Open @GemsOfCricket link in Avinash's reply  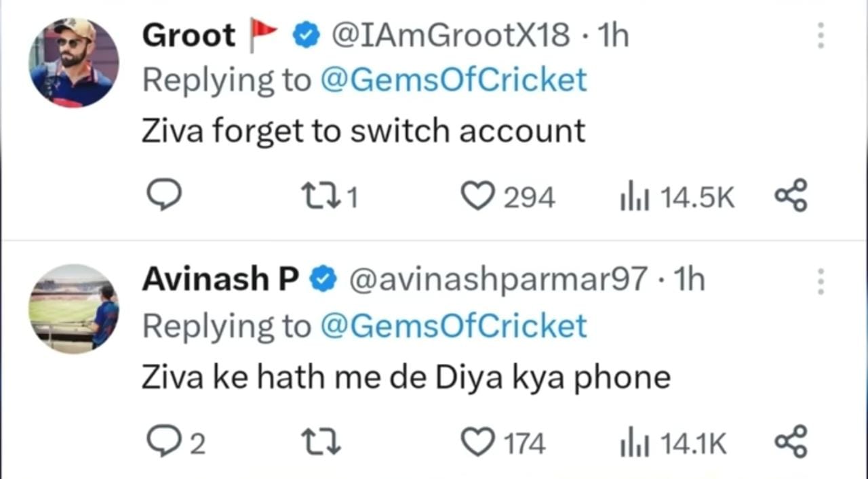tap(452, 326)
